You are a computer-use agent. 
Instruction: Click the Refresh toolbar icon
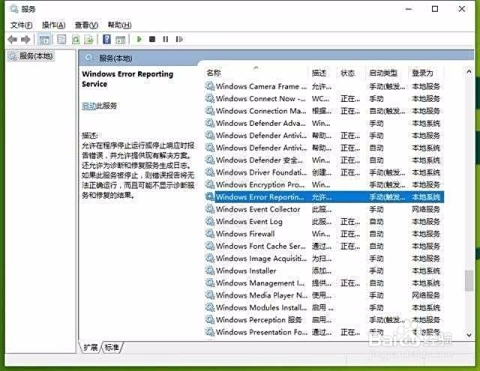76,40
